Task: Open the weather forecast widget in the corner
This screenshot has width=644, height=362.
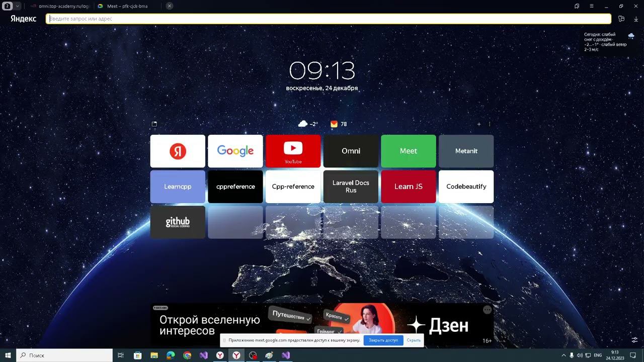Action: 609,42
